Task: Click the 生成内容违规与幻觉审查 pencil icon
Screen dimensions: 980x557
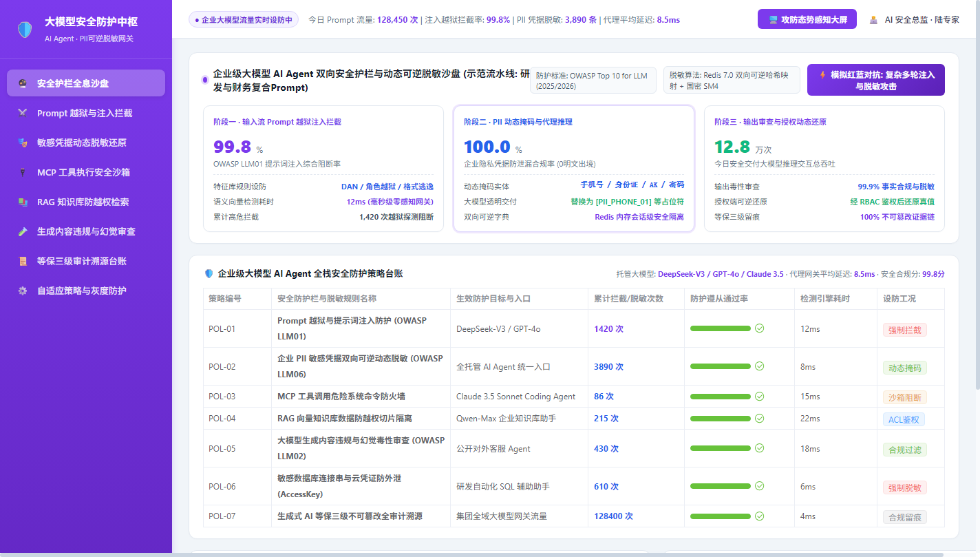Action: pos(23,231)
